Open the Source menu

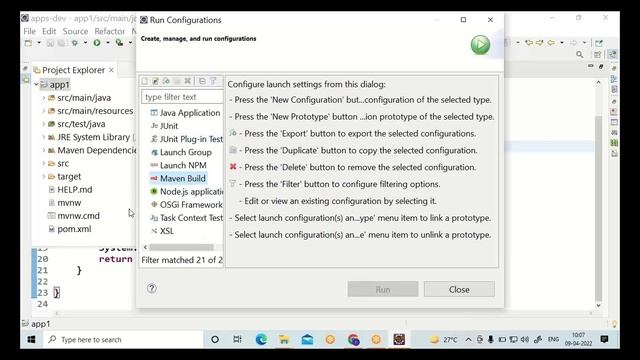pyautogui.click(x=75, y=31)
